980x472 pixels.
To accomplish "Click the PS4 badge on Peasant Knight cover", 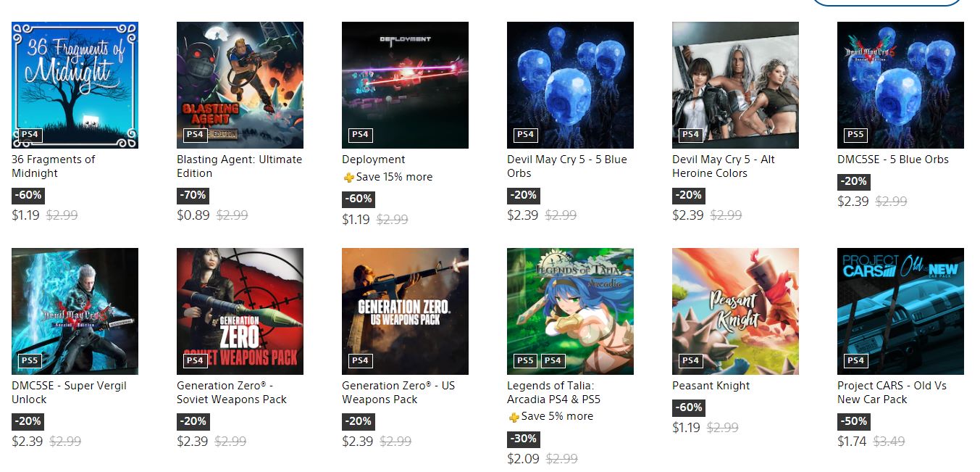I will tap(690, 361).
